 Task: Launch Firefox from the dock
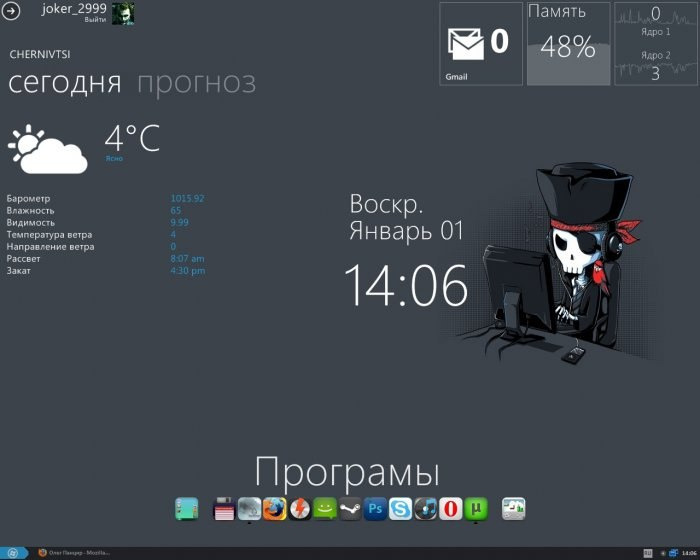[275, 509]
